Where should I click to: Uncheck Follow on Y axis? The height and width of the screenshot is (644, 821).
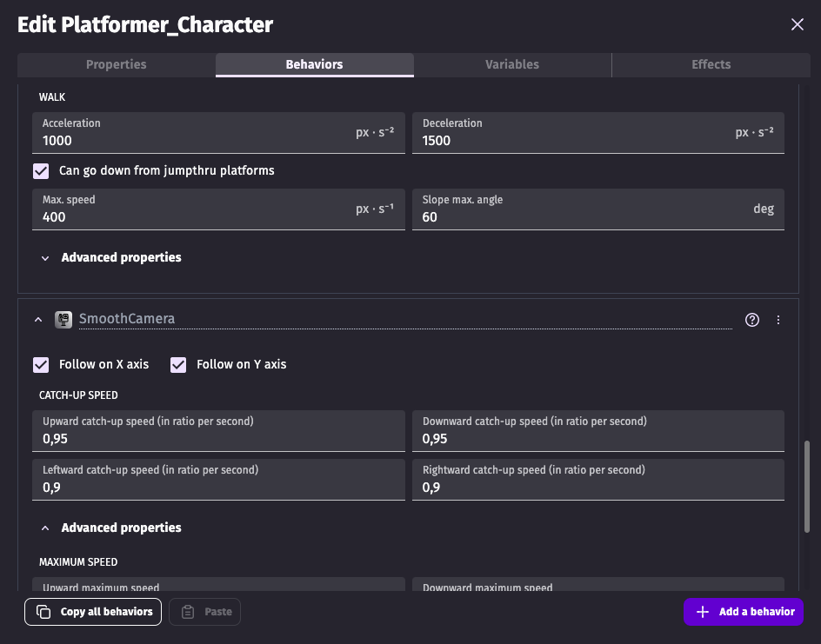(x=178, y=365)
